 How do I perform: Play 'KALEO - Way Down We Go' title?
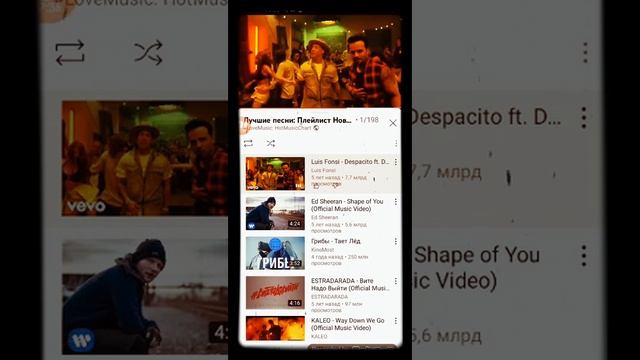click(x=347, y=324)
